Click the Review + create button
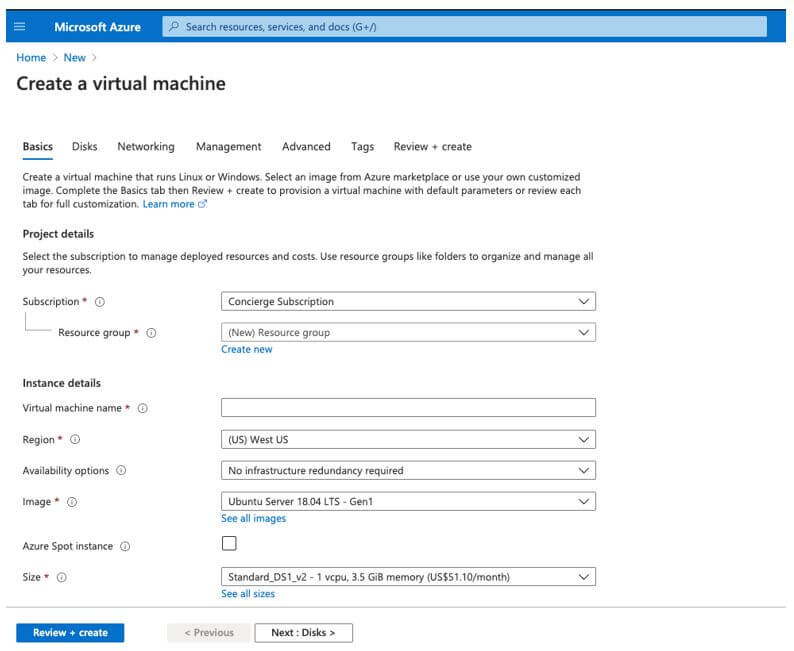 [70, 633]
